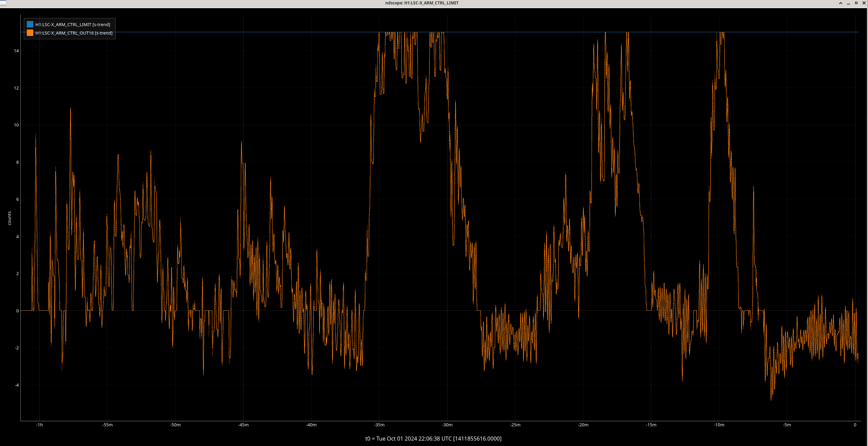Click the 12 tick label on y-axis
This screenshot has height=446, width=868.
click(16, 88)
